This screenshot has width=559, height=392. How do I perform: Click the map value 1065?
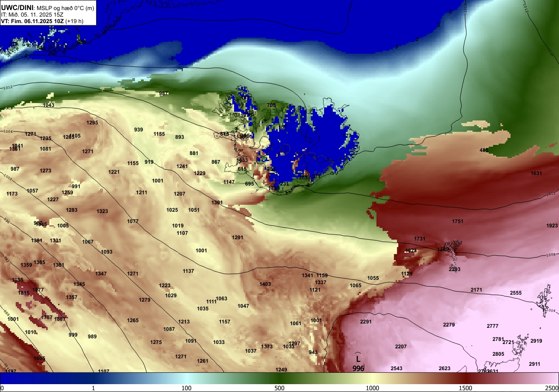355,285
